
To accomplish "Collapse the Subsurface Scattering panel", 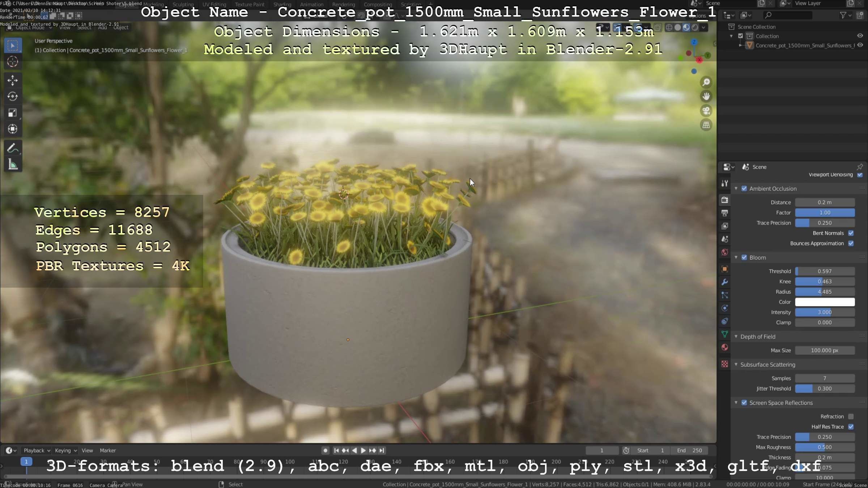I will [736, 364].
